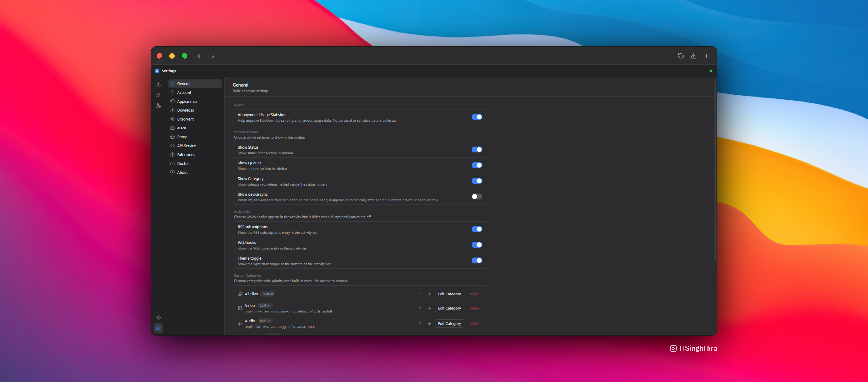The width and height of the screenshot is (868, 382).
Task: Click the download icon in title bar
Action: [x=694, y=56]
